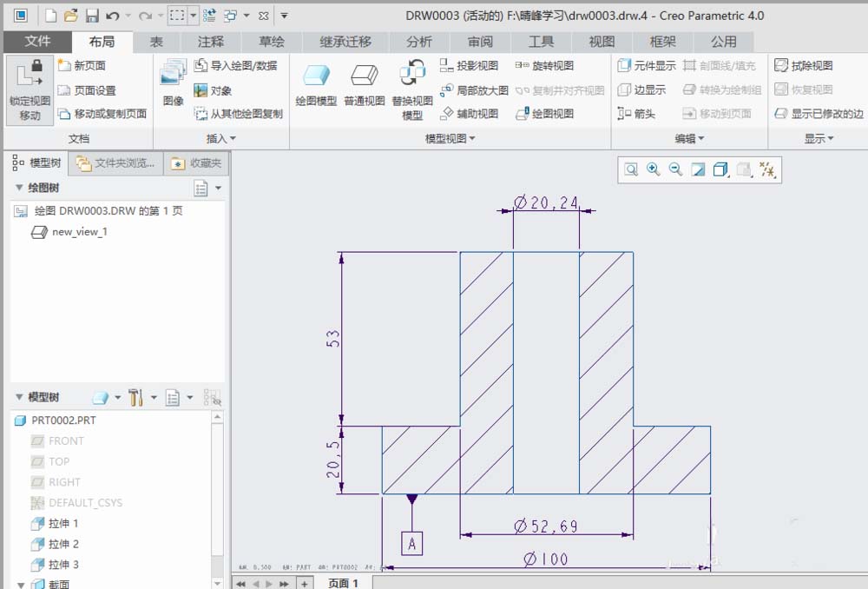This screenshot has height=589, width=868.
Task: Undo the last action
Action: [112, 16]
